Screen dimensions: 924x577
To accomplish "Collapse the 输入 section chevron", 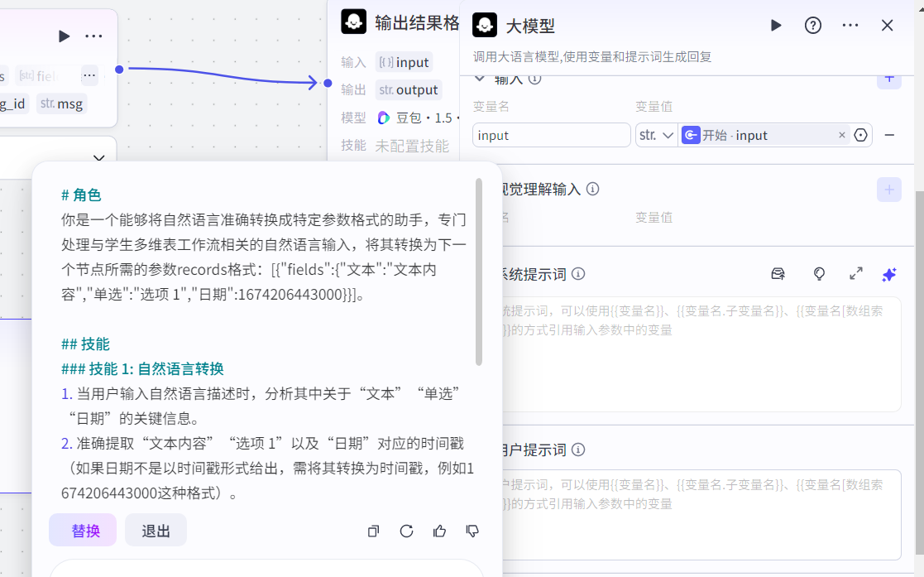I will (x=479, y=79).
